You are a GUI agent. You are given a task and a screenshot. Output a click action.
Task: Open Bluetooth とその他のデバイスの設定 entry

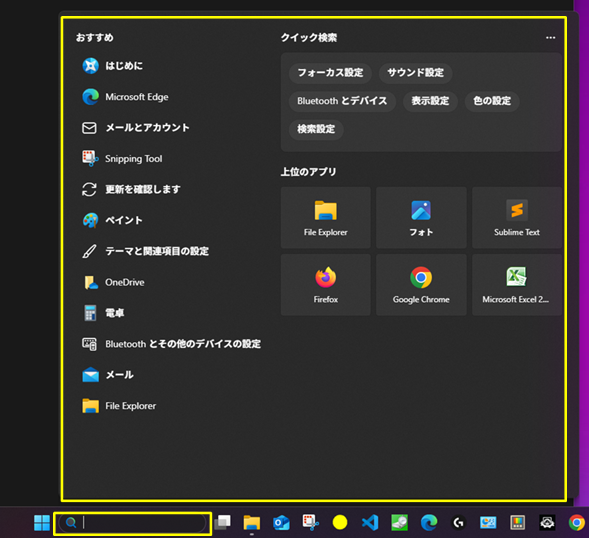click(171, 344)
